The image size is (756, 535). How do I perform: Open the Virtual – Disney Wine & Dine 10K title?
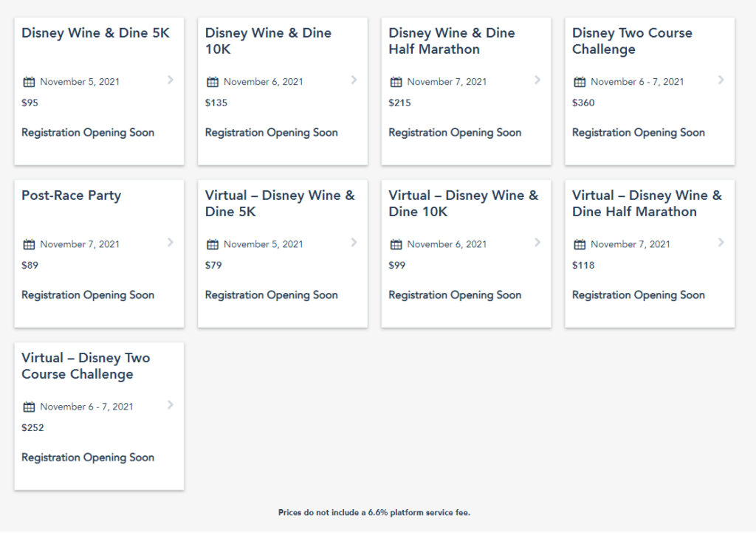click(463, 204)
